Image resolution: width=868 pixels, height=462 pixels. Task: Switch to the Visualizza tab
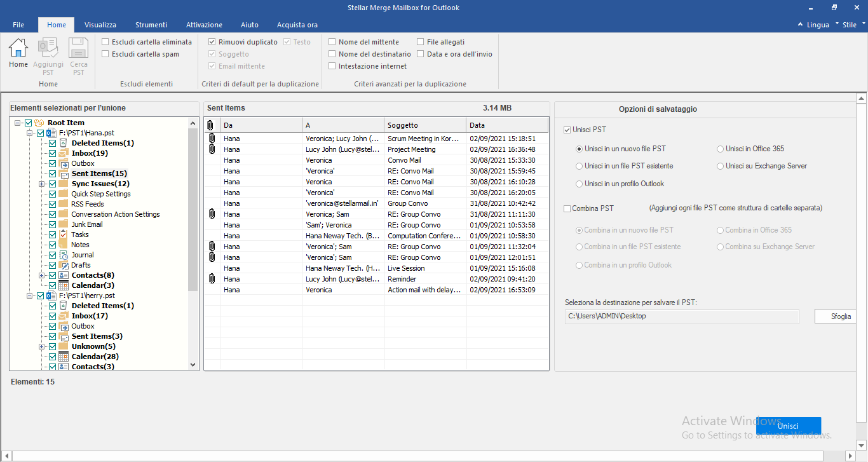(x=100, y=25)
